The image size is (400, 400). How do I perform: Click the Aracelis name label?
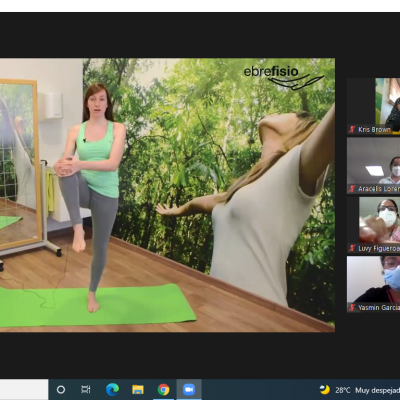point(379,189)
